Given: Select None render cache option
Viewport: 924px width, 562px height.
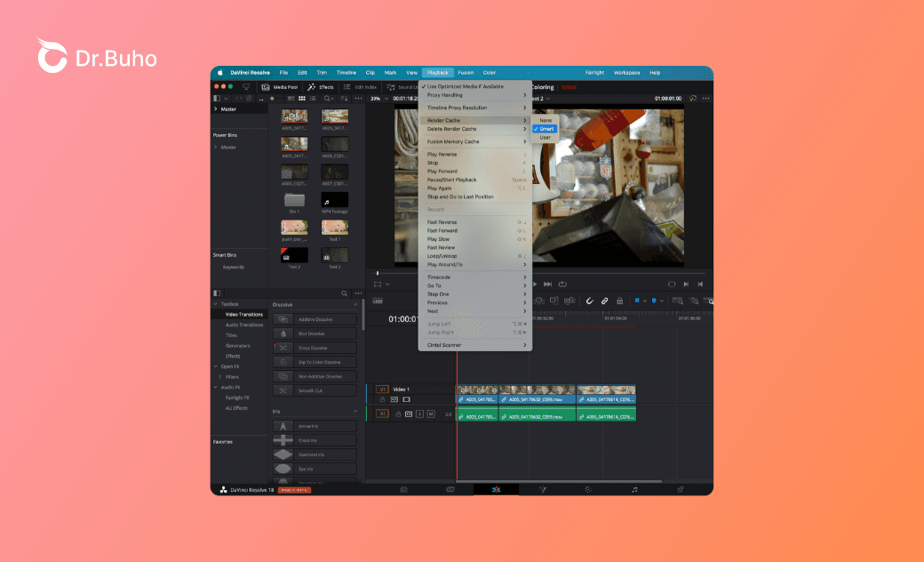Looking at the screenshot, I should (546, 120).
